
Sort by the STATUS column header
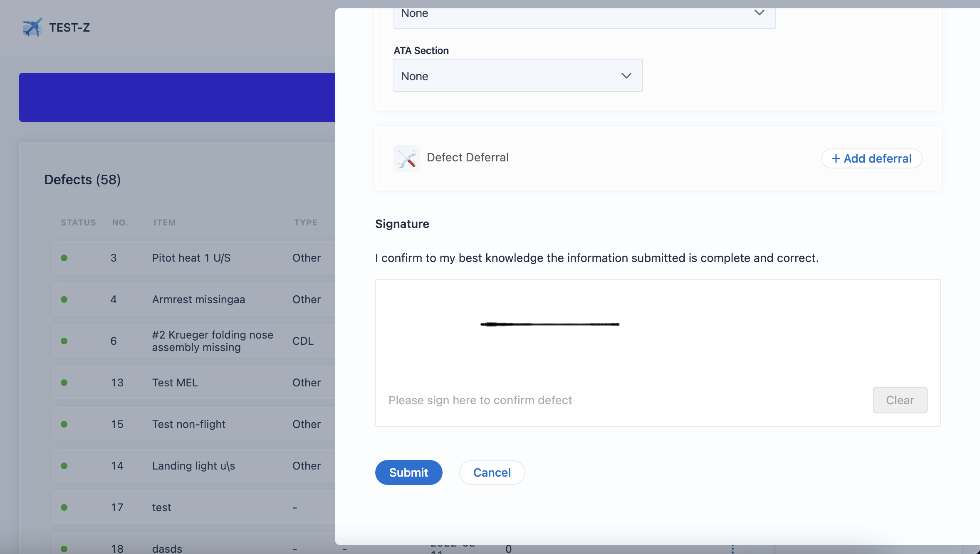[78, 223]
